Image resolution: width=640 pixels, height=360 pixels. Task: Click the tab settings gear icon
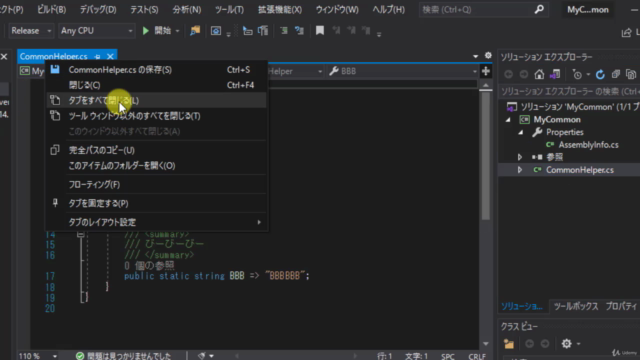[488, 56]
